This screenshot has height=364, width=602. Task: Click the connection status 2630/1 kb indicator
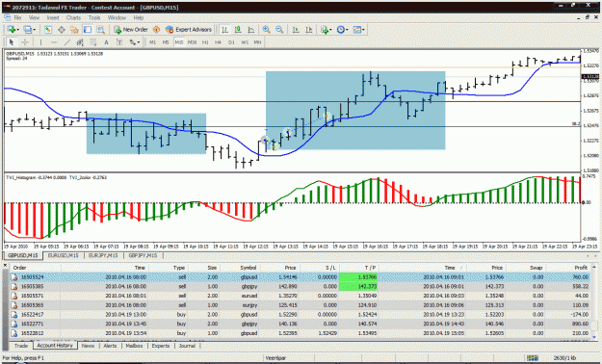564,358
